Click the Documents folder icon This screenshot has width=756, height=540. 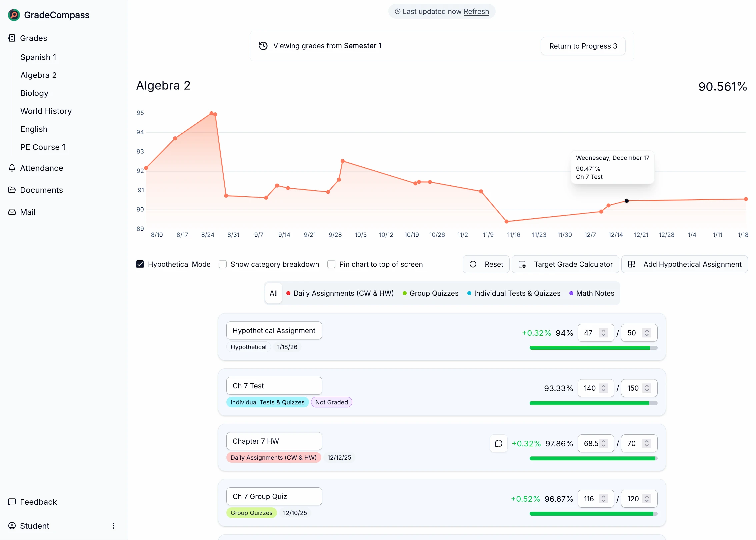tap(12, 190)
